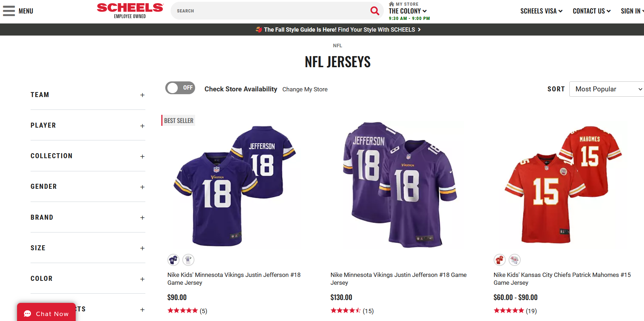Click the plus icon beside Color
Screen dimensions: 644x321
[142, 279]
